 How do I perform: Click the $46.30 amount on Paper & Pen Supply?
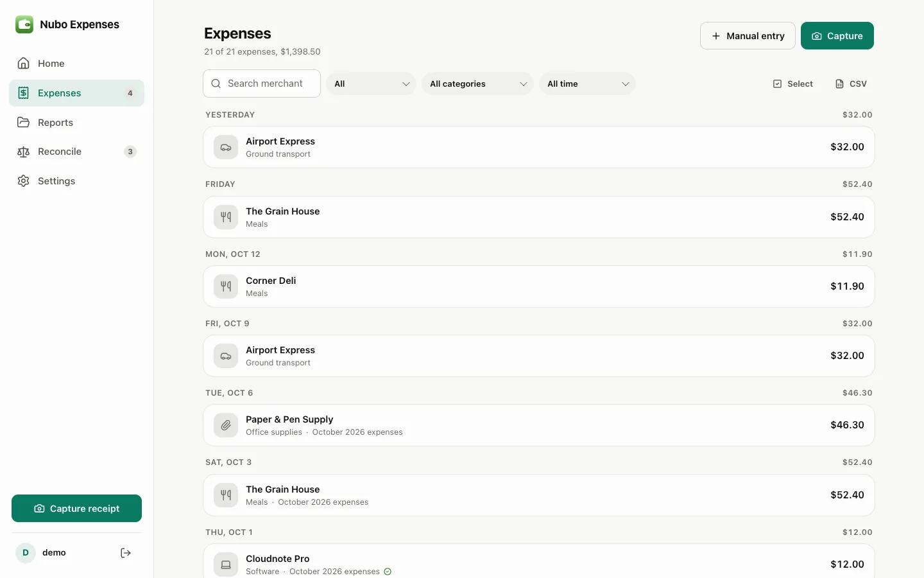(847, 425)
